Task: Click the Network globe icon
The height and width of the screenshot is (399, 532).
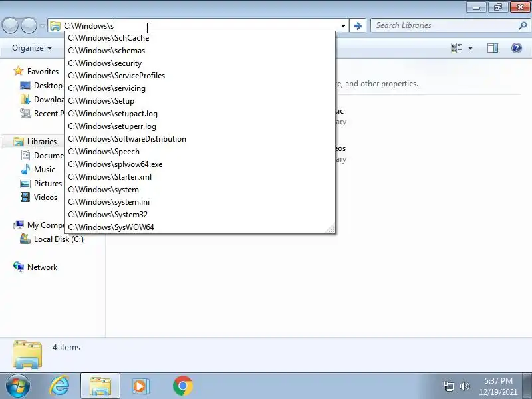Action: pyautogui.click(x=19, y=267)
